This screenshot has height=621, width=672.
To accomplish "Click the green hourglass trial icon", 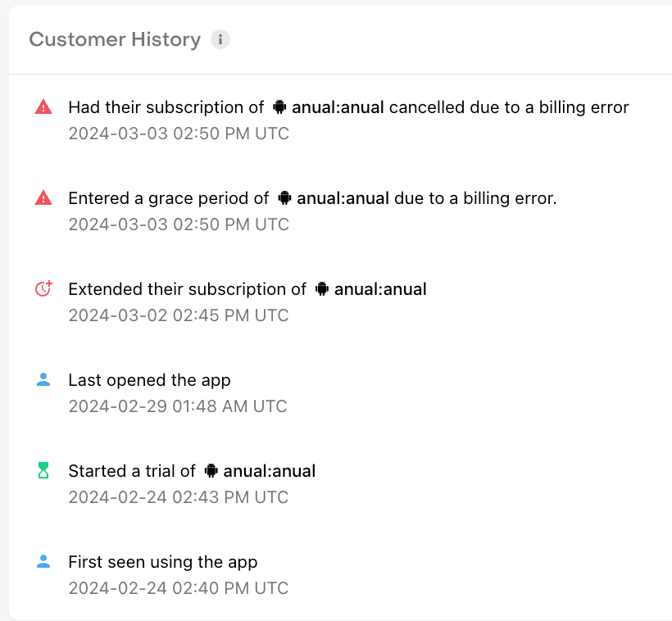I will (x=43, y=470).
